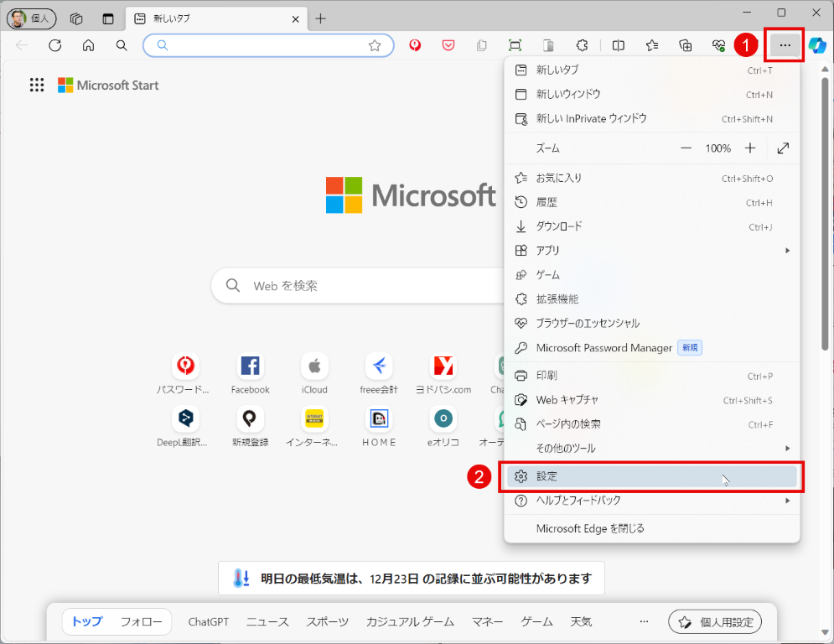Open the Settings and more (…) button

tap(785, 45)
